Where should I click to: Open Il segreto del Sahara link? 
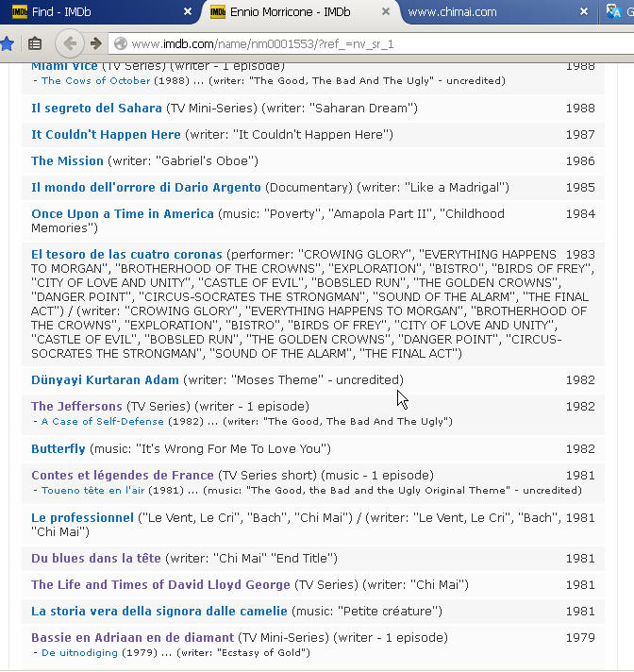coord(96,108)
